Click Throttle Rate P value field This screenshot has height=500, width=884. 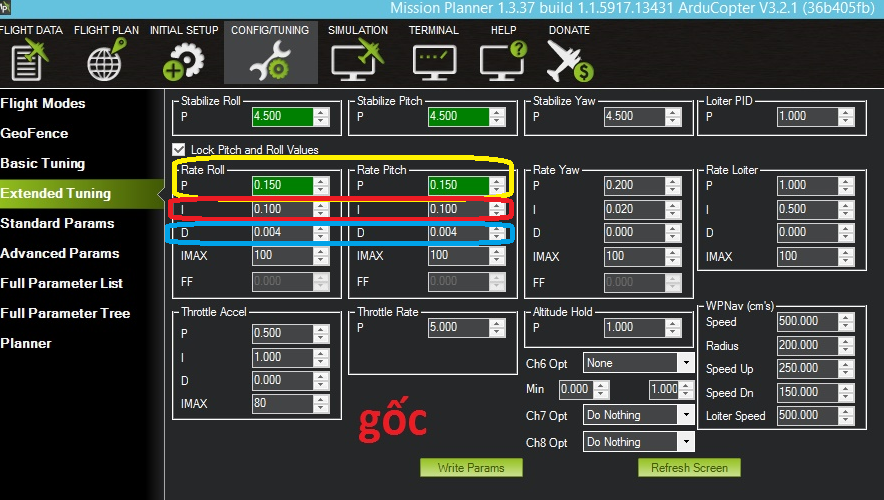click(458, 328)
